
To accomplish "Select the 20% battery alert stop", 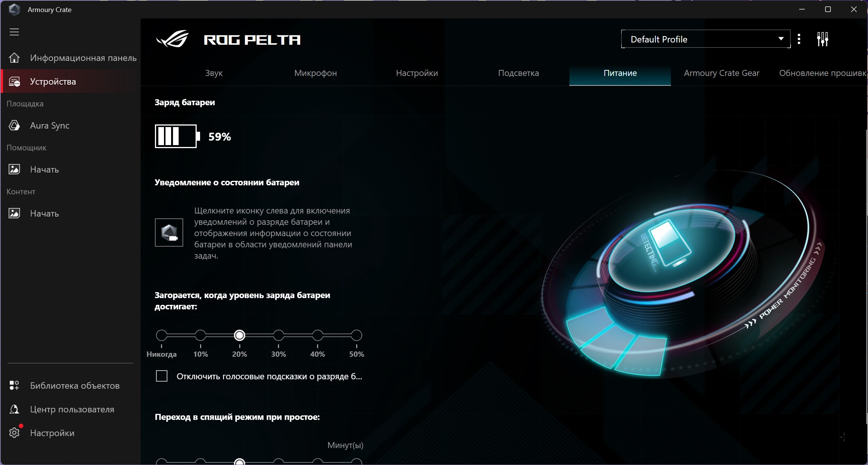I will coord(240,335).
